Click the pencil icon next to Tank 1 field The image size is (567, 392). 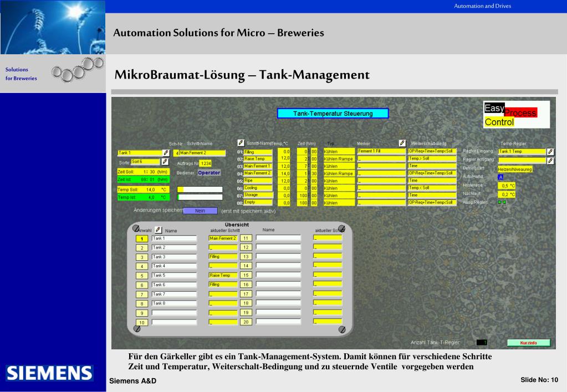click(x=166, y=153)
